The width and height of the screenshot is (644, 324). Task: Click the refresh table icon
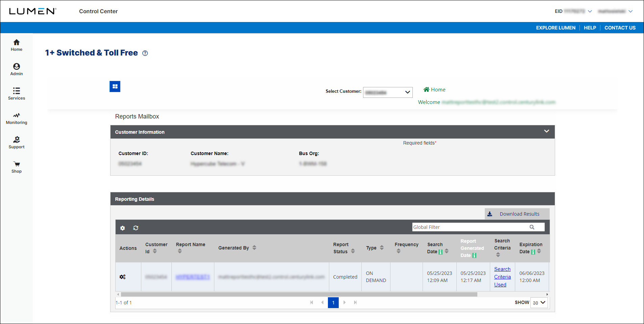click(x=136, y=228)
